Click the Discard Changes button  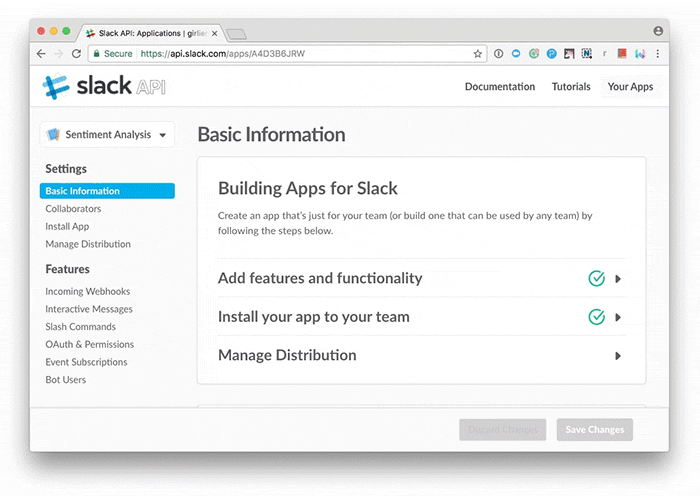click(503, 429)
